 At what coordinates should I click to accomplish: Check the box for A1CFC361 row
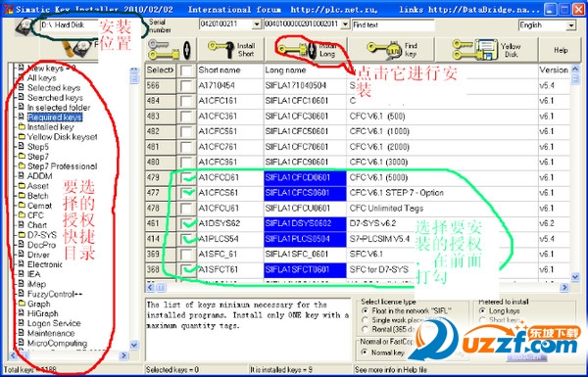point(186,117)
